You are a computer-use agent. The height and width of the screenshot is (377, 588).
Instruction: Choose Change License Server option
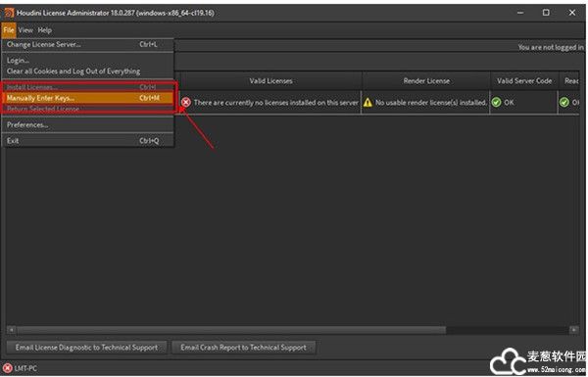(88, 45)
